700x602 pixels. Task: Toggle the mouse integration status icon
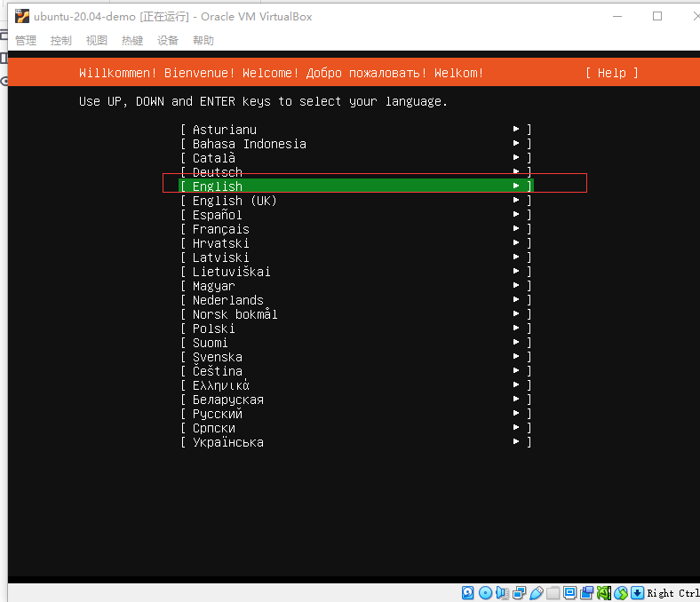click(621, 592)
